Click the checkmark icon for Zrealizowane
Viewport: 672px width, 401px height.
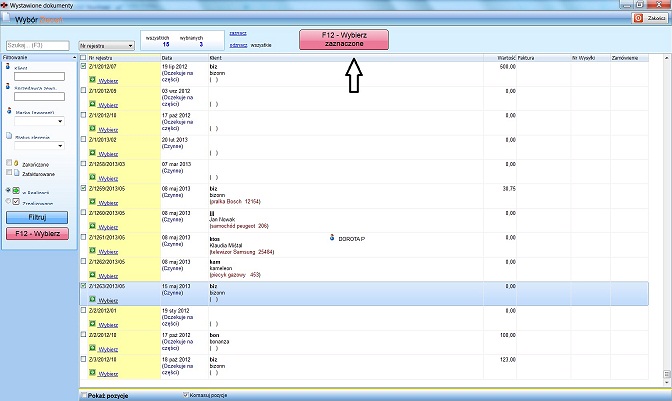tap(16, 201)
